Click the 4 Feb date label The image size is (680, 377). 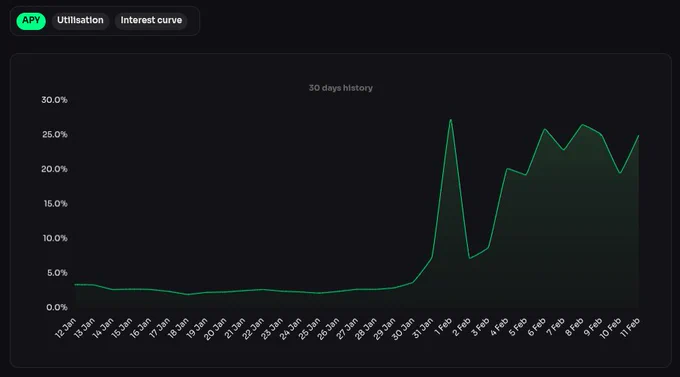click(499, 328)
